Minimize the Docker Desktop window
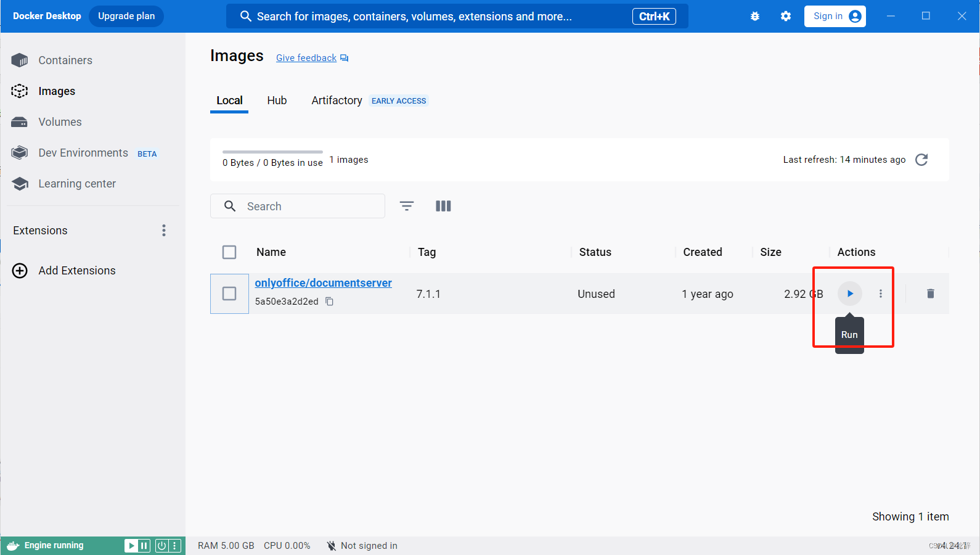 (891, 16)
